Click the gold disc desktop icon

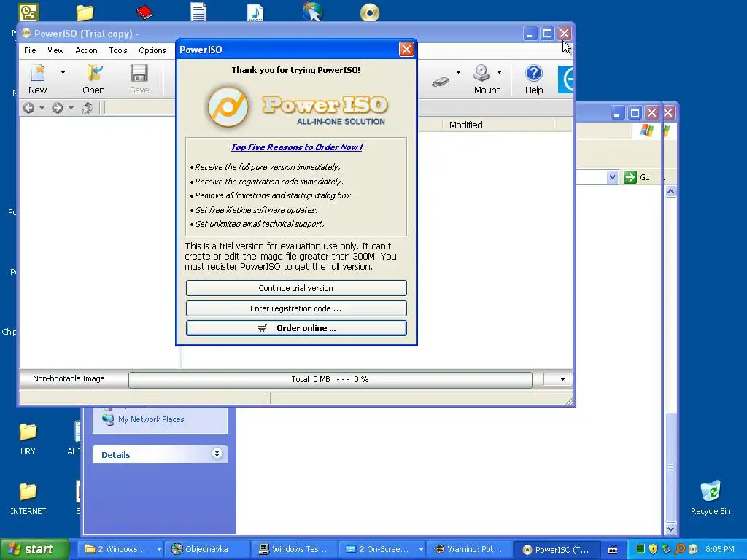click(370, 12)
